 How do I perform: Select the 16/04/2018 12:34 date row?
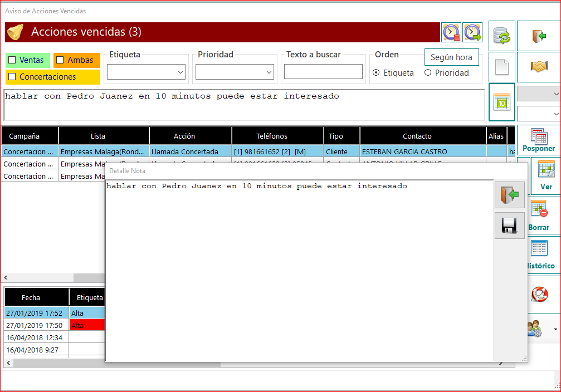pyautogui.click(x=36, y=337)
